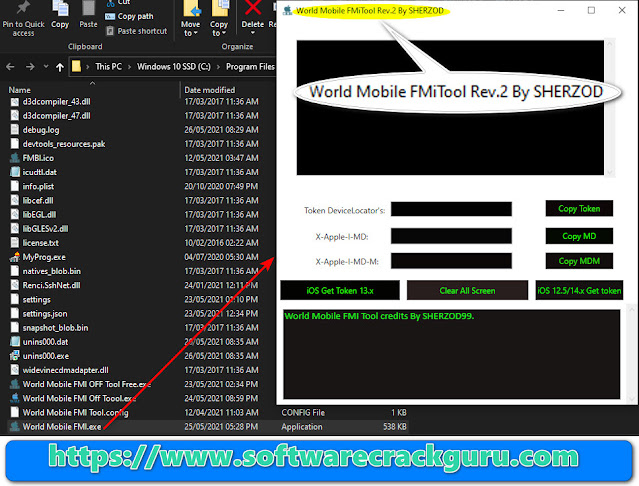Select file devtools_resources.pak
This screenshot has width=639, height=486.
[64, 144]
